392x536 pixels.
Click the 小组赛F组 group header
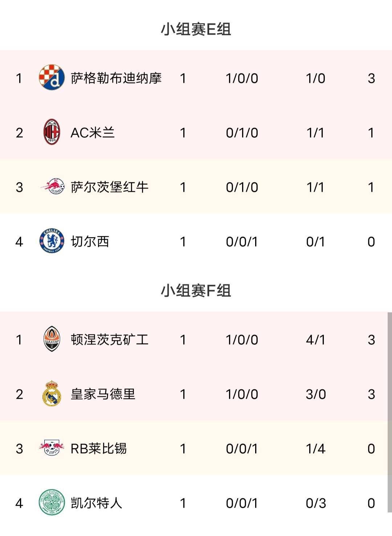tap(196, 291)
